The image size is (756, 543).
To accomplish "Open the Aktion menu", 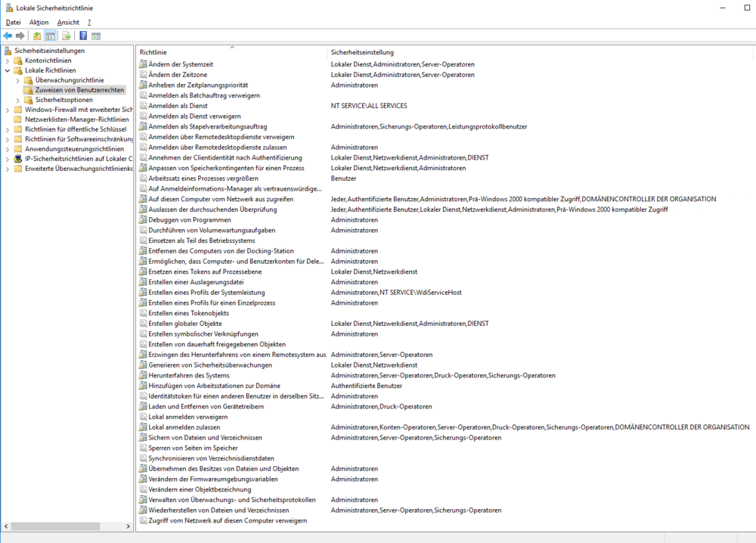I will (x=39, y=23).
